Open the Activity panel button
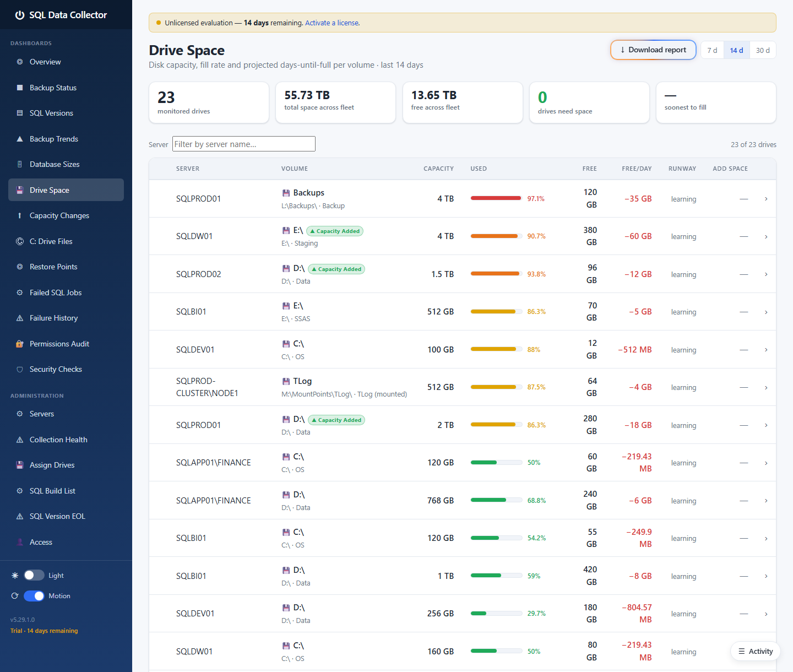This screenshot has height=672, width=793. (756, 651)
